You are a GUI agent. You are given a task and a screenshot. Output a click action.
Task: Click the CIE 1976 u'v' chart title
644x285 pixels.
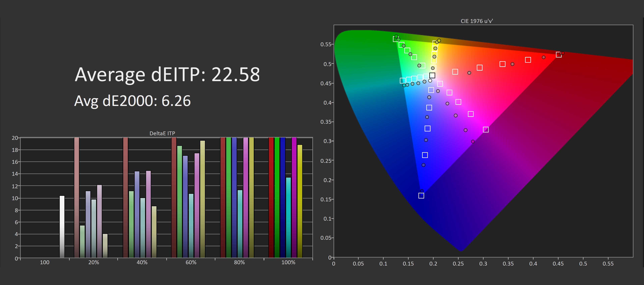(477, 21)
